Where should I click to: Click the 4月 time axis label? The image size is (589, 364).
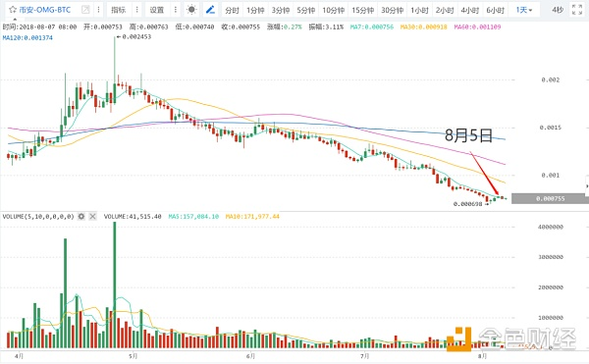(x=19, y=356)
